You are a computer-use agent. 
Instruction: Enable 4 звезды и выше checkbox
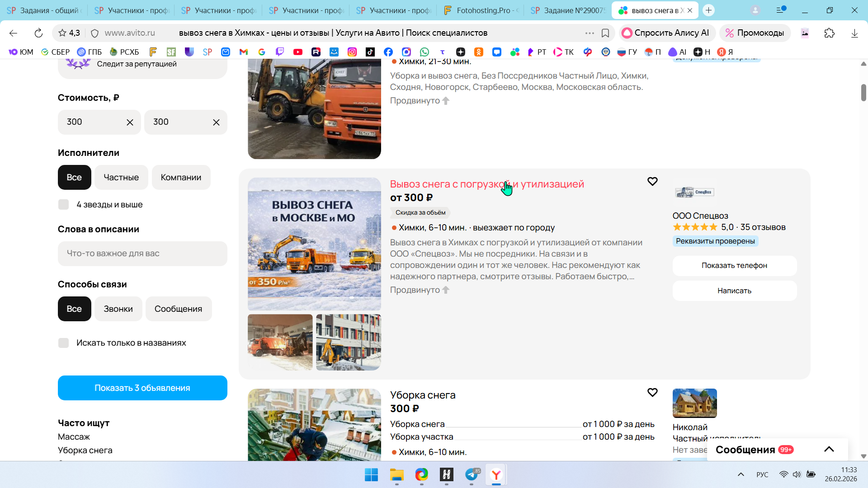tap(64, 205)
